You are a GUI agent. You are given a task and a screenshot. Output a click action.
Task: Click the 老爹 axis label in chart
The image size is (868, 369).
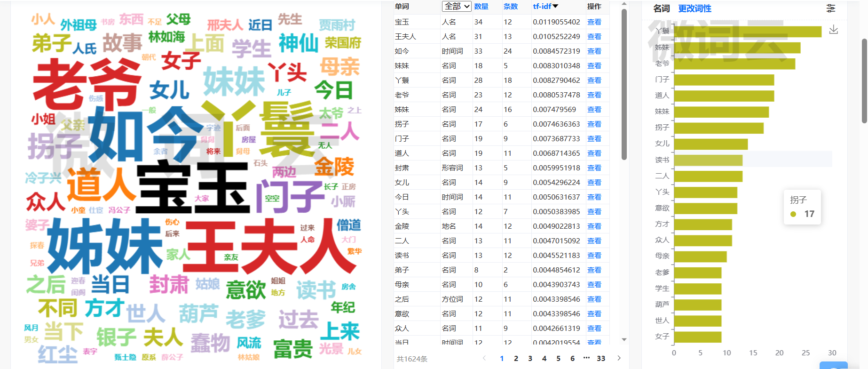point(662,272)
